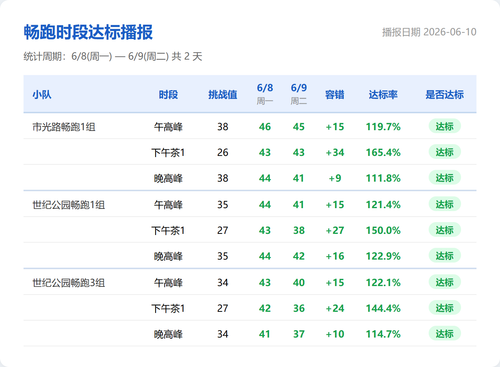This screenshot has height=367, width=500.
Task: Select team 世纪公园畅跑1组
Action: [68, 205]
